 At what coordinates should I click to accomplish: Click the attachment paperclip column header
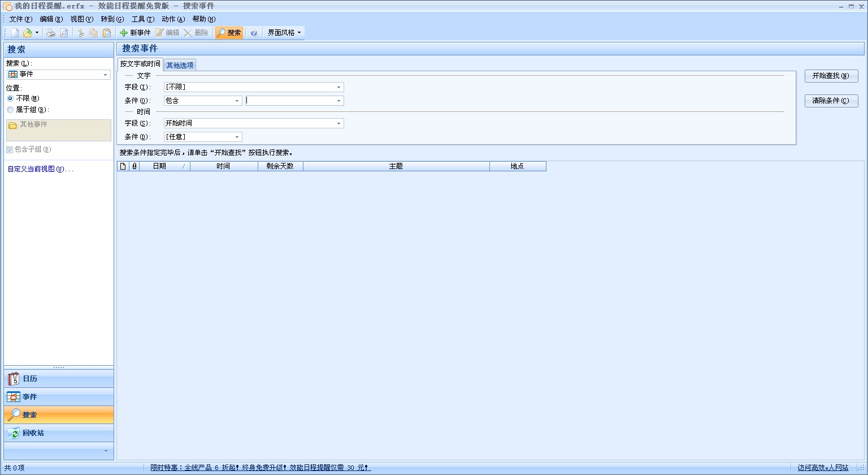coord(134,166)
